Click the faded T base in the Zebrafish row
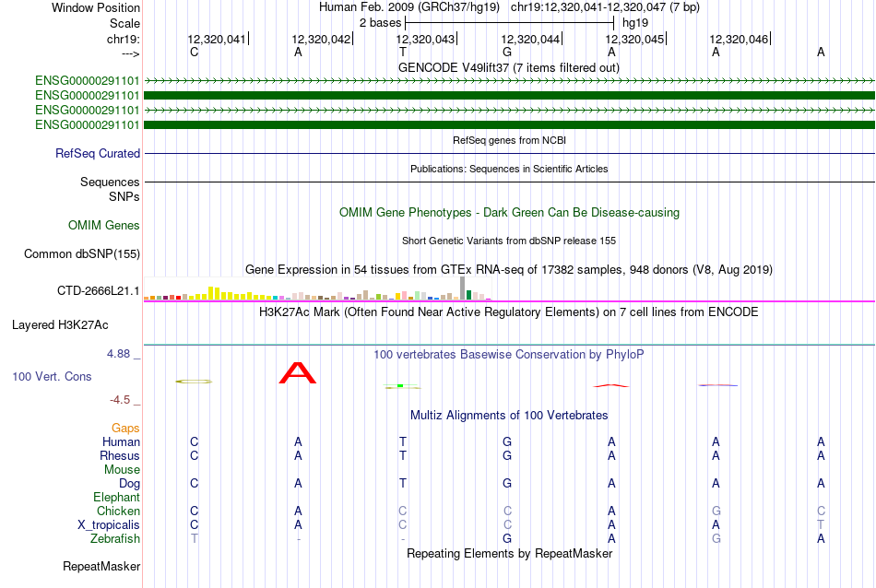This screenshot has width=876, height=588. (194, 539)
